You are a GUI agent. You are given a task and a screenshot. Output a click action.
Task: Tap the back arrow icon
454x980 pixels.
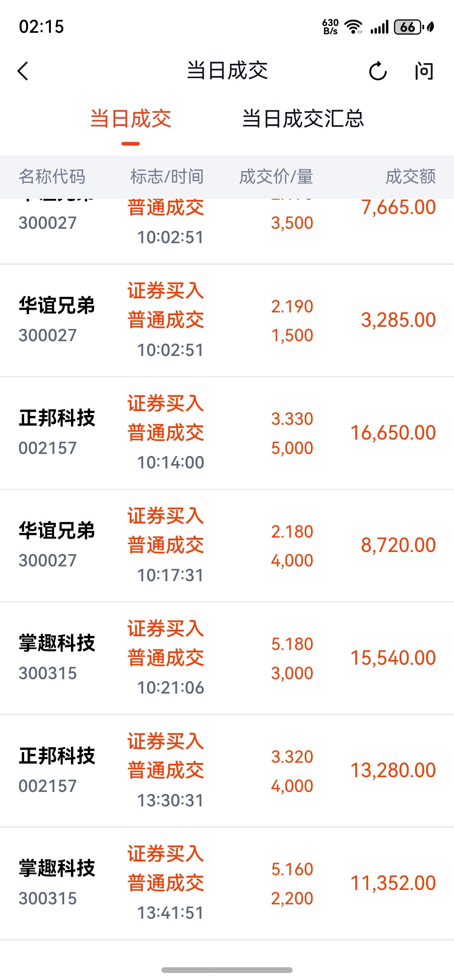23,71
